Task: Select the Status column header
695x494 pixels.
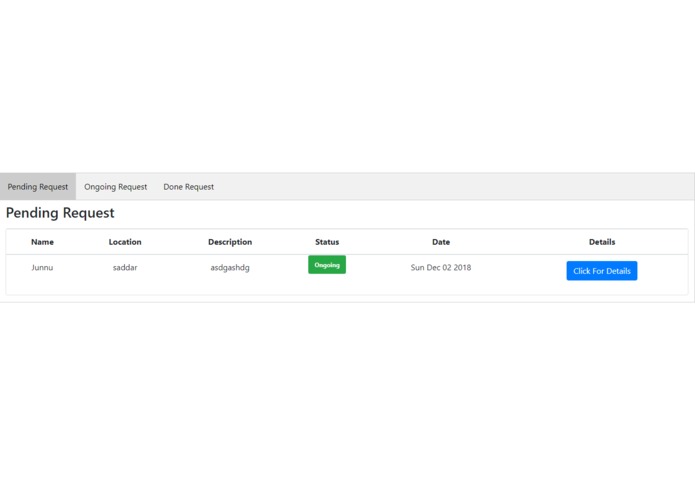Action: tap(327, 242)
